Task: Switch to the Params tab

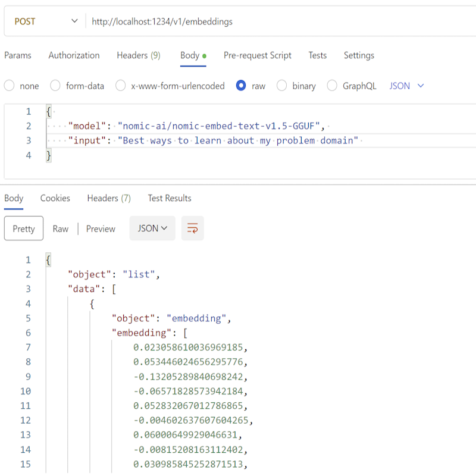Action: pyautogui.click(x=17, y=55)
